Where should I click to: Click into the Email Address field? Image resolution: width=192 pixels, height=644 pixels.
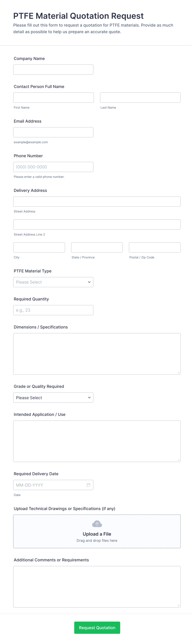pyautogui.click(x=53, y=132)
